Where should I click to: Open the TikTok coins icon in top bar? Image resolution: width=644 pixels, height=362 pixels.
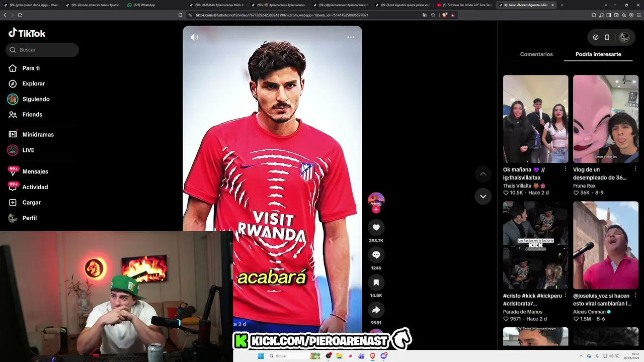tap(596, 37)
